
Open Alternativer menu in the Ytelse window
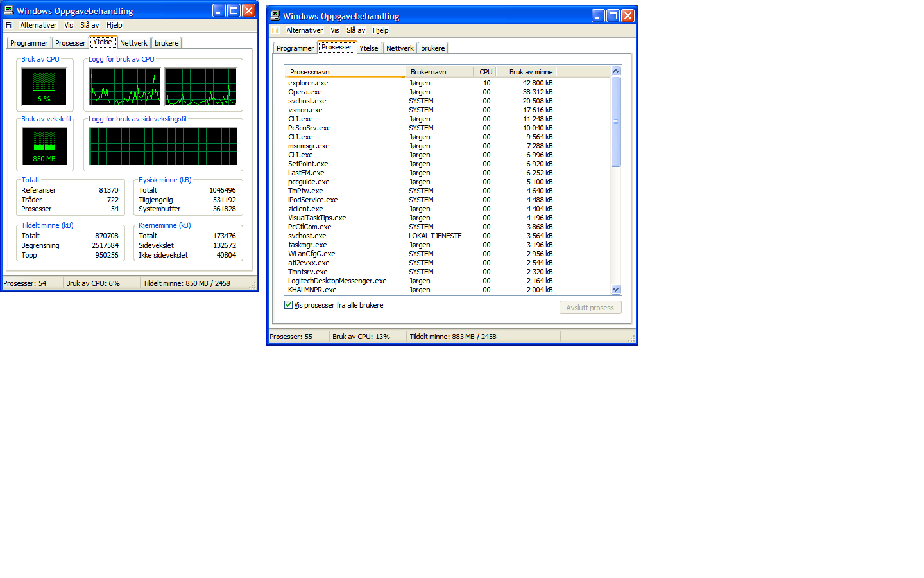[38, 25]
